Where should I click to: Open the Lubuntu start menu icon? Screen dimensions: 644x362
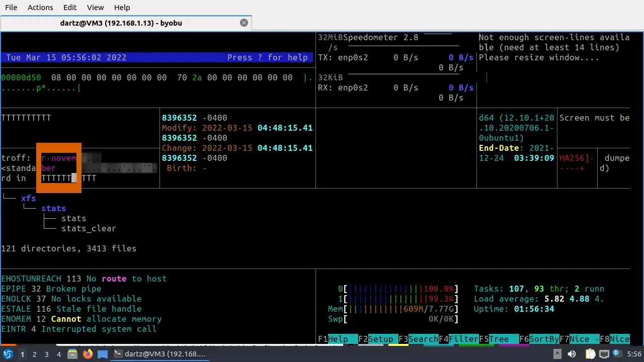pos(8,354)
